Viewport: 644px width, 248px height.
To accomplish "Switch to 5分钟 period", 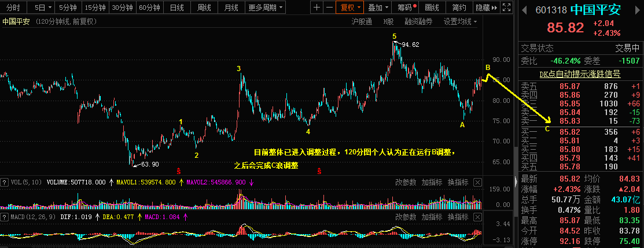I will 68,8.
